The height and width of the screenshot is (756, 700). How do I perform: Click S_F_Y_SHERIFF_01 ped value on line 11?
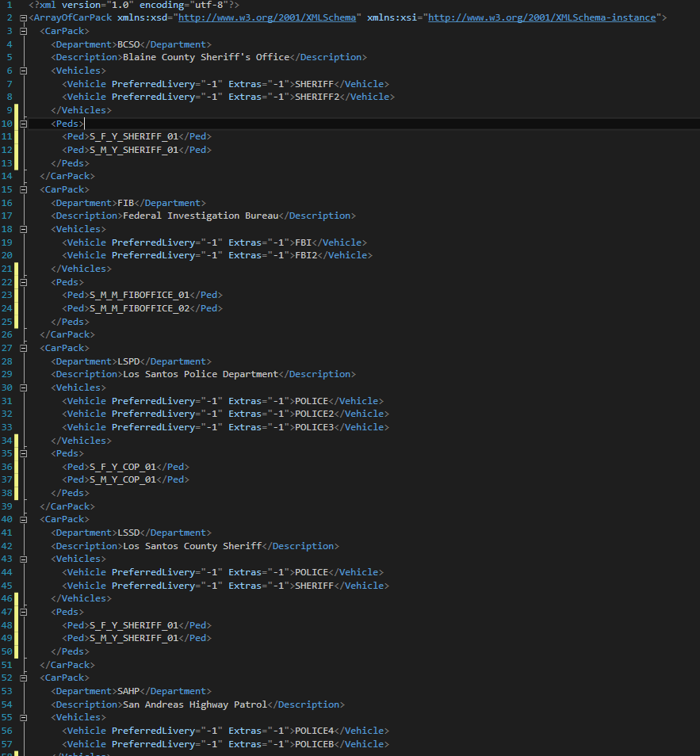pos(134,136)
